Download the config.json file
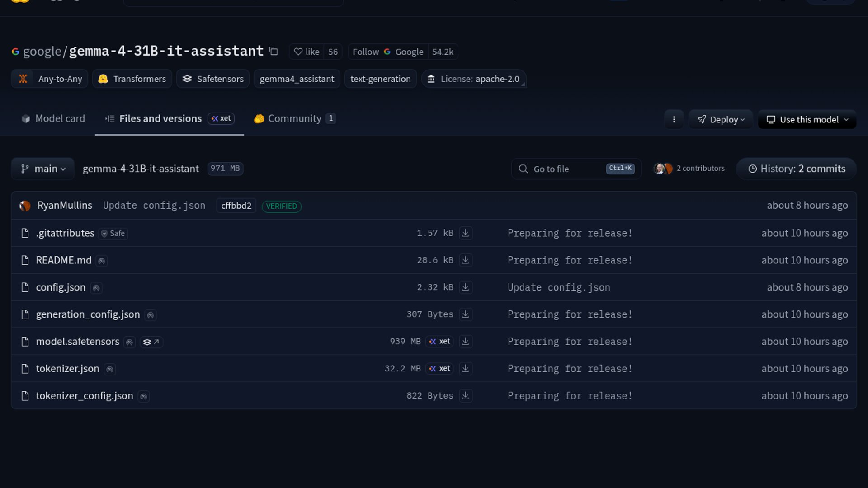This screenshot has width=868, height=488. click(465, 287)
